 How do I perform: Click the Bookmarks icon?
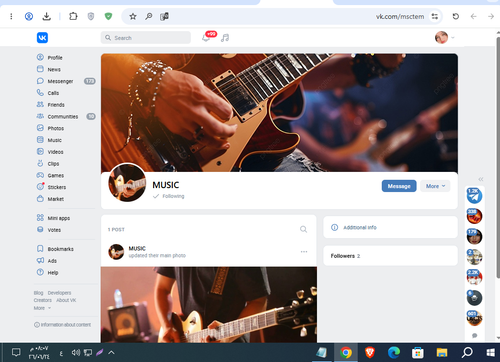40,249
